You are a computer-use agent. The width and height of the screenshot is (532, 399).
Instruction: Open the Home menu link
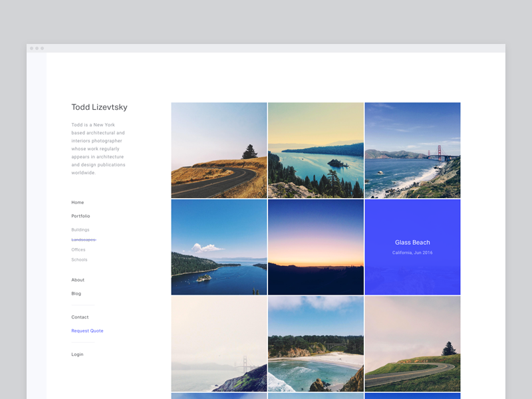point(78,202)
